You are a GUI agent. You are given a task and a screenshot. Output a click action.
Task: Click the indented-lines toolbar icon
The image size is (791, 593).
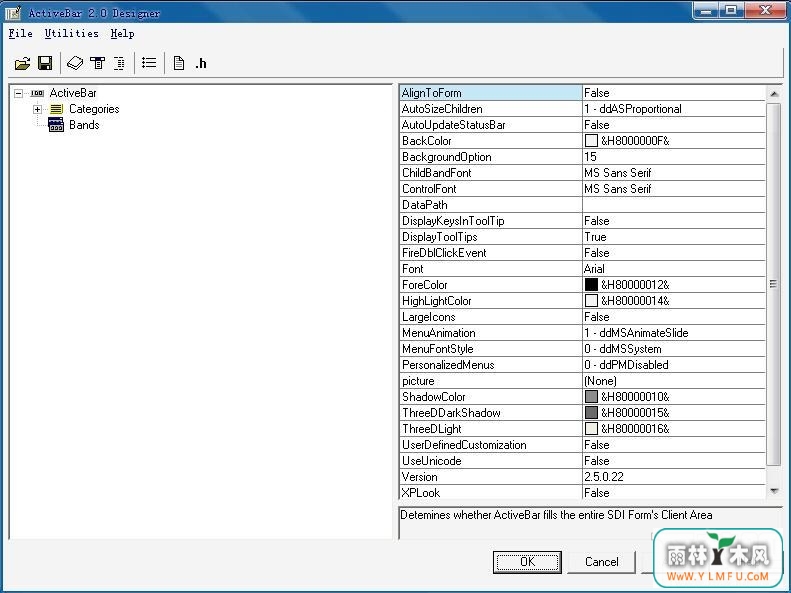point(120,64)
